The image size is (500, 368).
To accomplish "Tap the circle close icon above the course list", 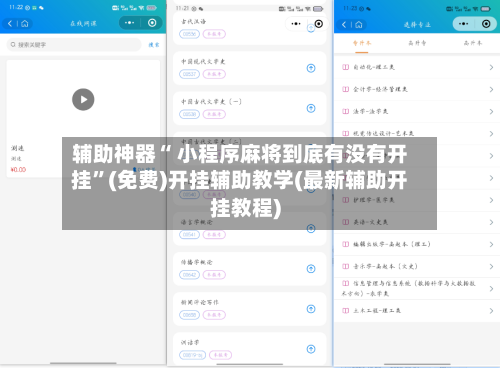I will 319,24.
